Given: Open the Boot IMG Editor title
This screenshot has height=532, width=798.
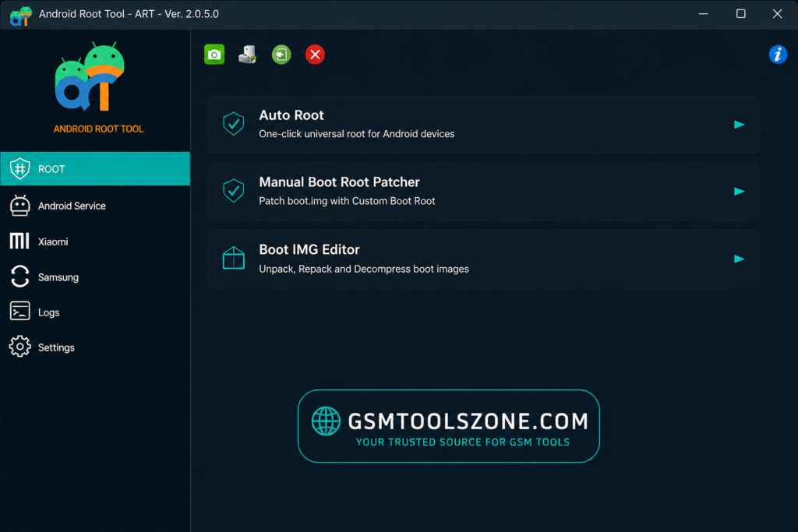Looking at the screenshot, I should pos(309,250).
